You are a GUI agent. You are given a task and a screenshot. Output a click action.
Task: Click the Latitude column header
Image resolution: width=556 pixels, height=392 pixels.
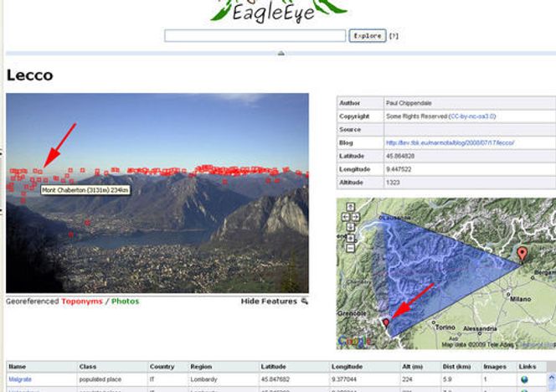coord(273,367)
